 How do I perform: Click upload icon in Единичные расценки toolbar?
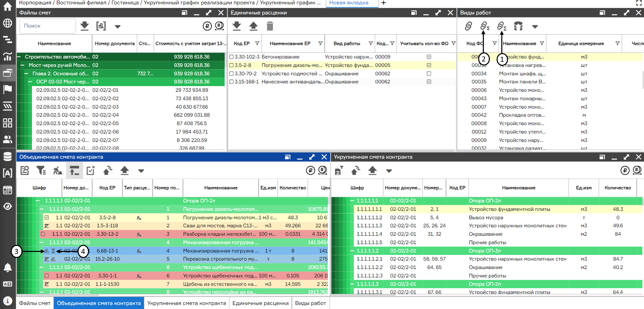tap(254, 26)
